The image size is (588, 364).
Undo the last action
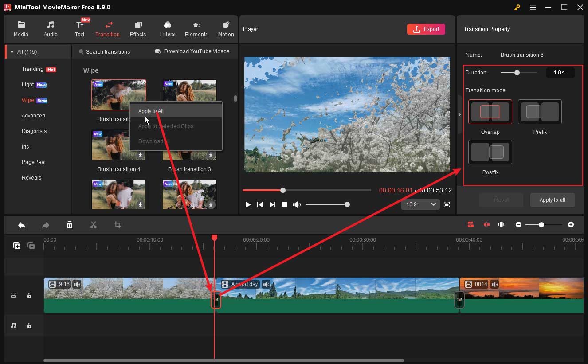[21, 225]
